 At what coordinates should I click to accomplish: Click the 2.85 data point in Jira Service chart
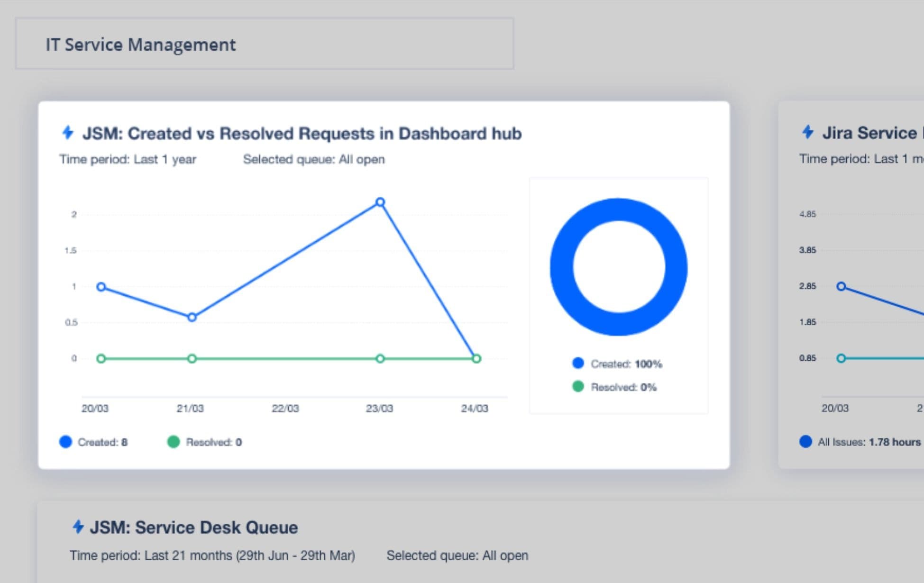click(841, 286)
